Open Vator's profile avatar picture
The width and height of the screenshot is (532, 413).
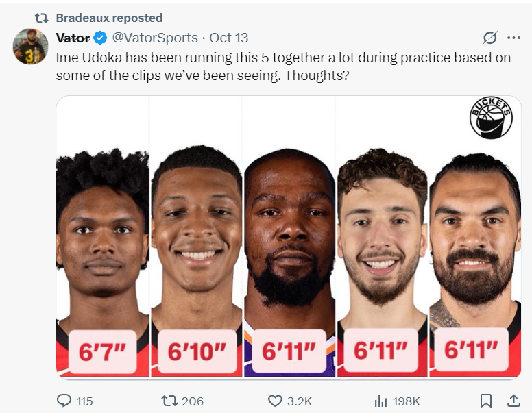[x=31, y=47]
